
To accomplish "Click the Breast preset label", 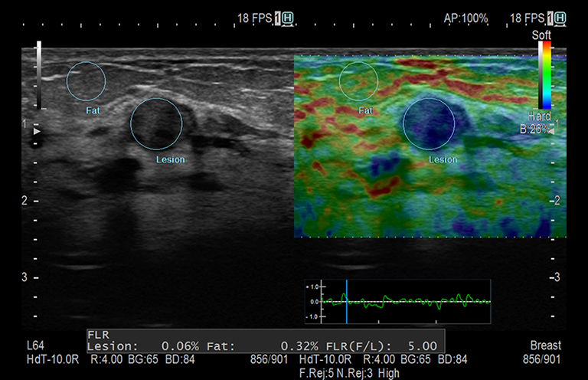I will click(x=545, y=346).
